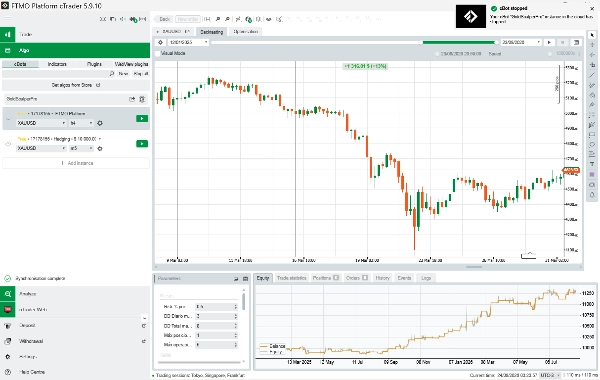The height and width of the screenshot is (380, 600).
Task: Click the search magnifier in algo list
Action: (112, 73)
